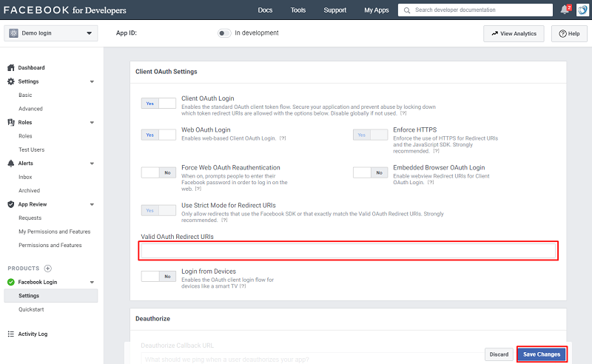This screenshot has width=592, height=364.
Task: Click the Alerts bell icon in sidebar
Action: pyautogui.click(x=11, y=163)
